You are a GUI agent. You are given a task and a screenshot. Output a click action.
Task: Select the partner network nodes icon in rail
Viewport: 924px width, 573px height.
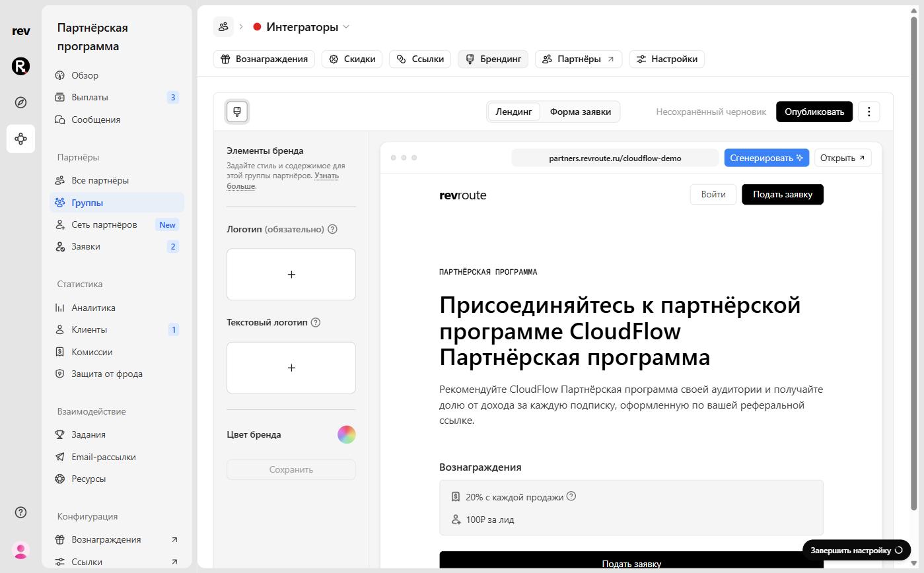point(20,139)
